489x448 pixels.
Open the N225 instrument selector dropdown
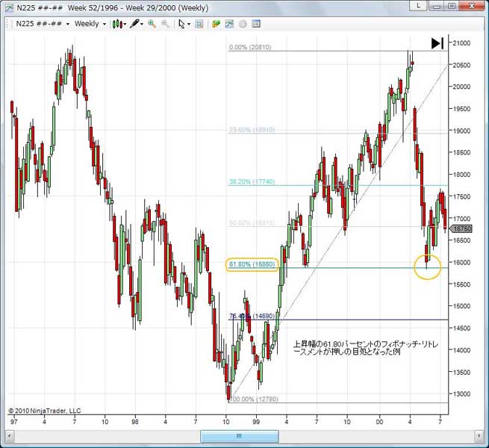(68, 24)
